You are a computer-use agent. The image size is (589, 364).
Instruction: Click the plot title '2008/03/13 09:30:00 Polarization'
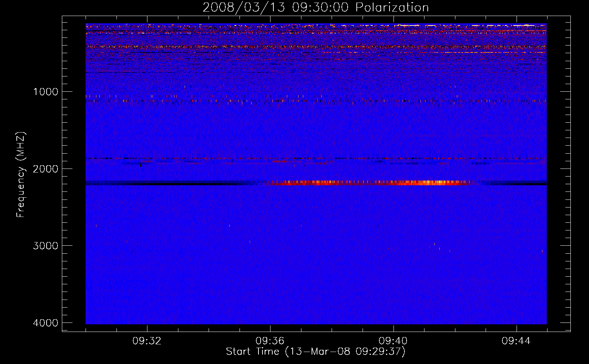316,8
